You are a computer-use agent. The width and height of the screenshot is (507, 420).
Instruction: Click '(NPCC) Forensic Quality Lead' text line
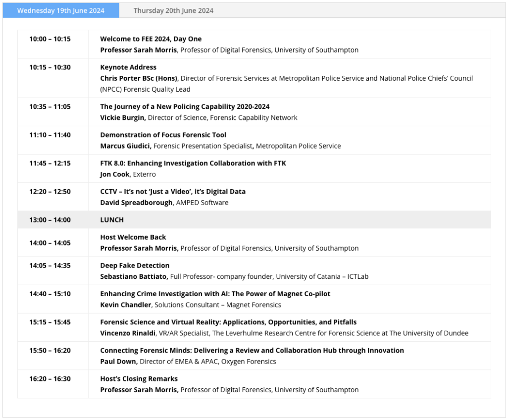[145, 89]
